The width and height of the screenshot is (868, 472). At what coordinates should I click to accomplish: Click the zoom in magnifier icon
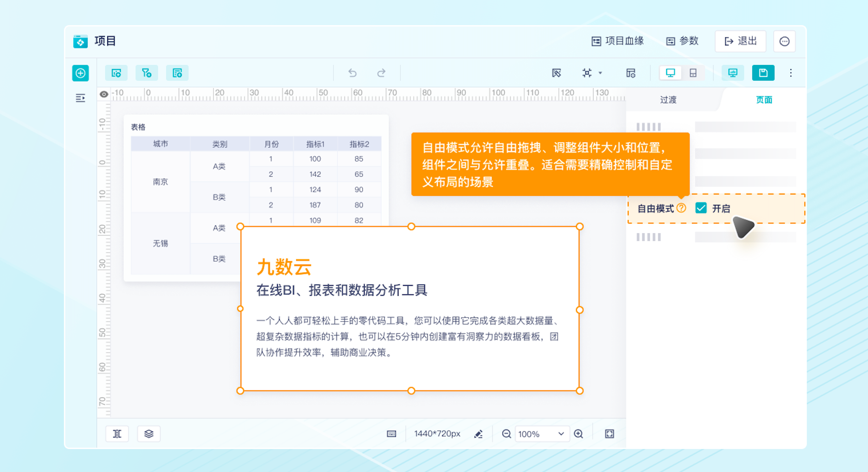pyautogui.click(x=579, y=434)
